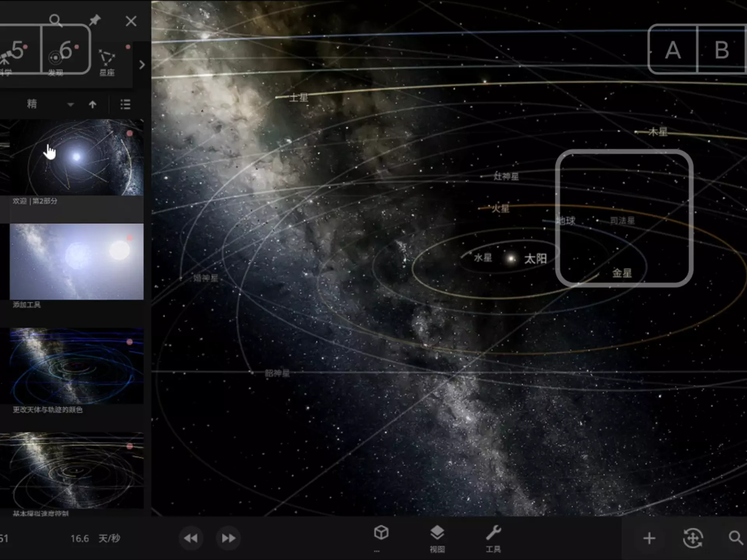Image resolution: width=747 pixels, height=560 pixels.
Task: Open the 星座 constellations category
Action: pos(107,62)
